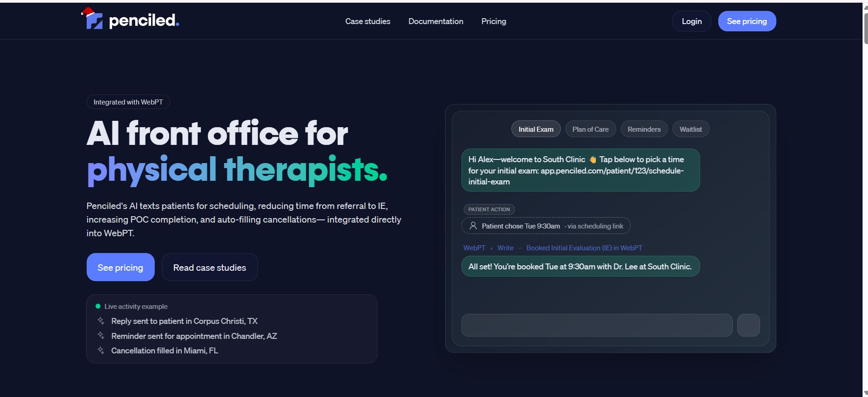The image size is (868, 397).
Task: Open the Documentation nav link
Action: tap(436, 21)
